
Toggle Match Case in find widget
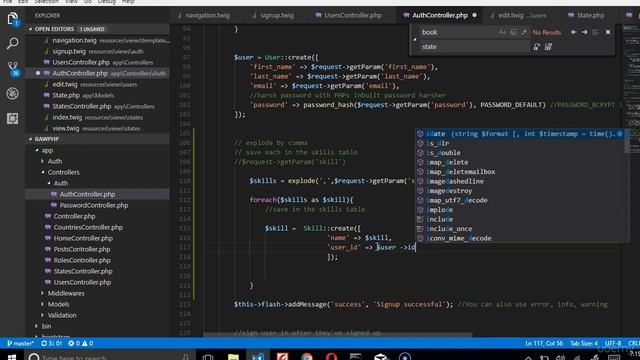[502, 32]
